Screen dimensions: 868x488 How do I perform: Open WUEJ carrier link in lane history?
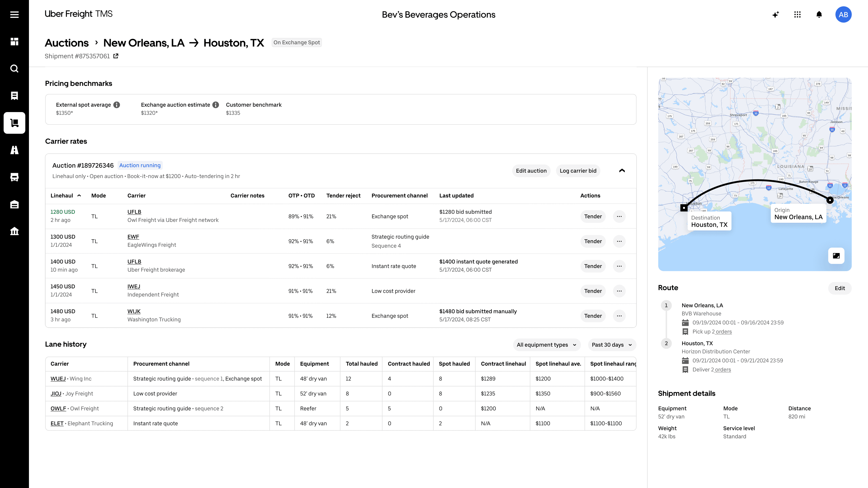tap(58, 379)
